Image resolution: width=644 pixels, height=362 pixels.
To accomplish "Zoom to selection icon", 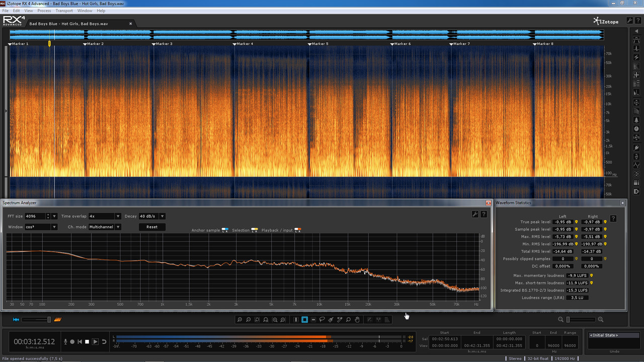I will click(257, 320).
